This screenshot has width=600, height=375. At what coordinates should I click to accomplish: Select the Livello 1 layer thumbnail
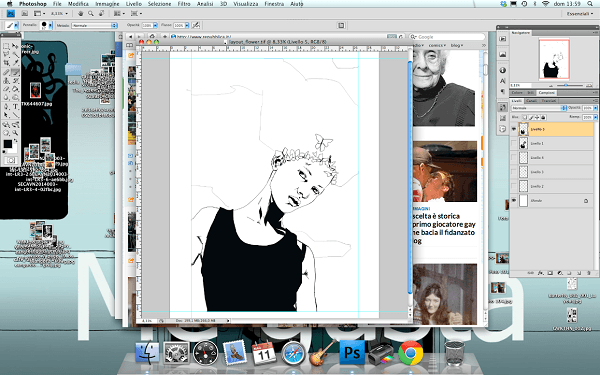[x=523, y=143]
